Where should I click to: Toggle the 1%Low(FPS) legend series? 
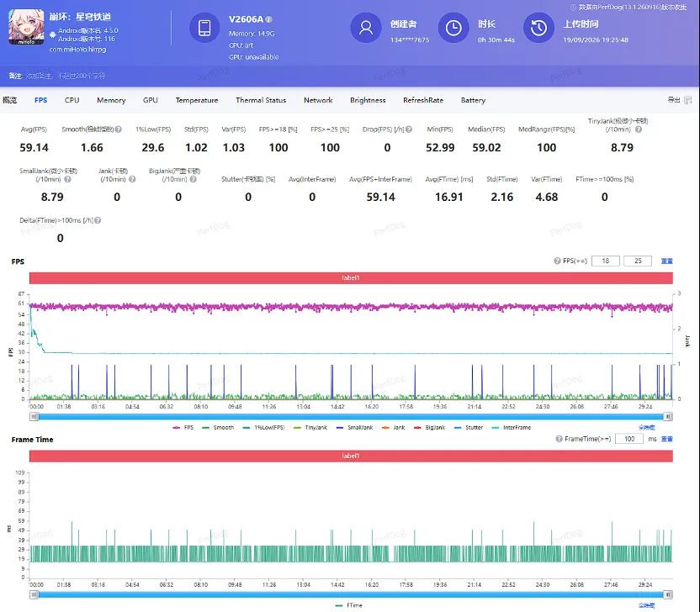click(264, 427)
